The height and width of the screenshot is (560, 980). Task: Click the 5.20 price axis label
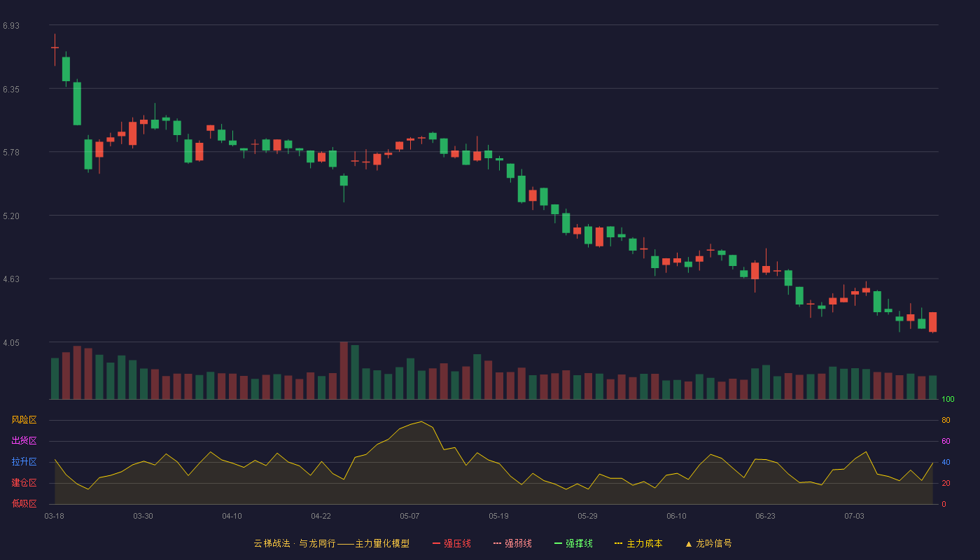click(x=11, y=216)
